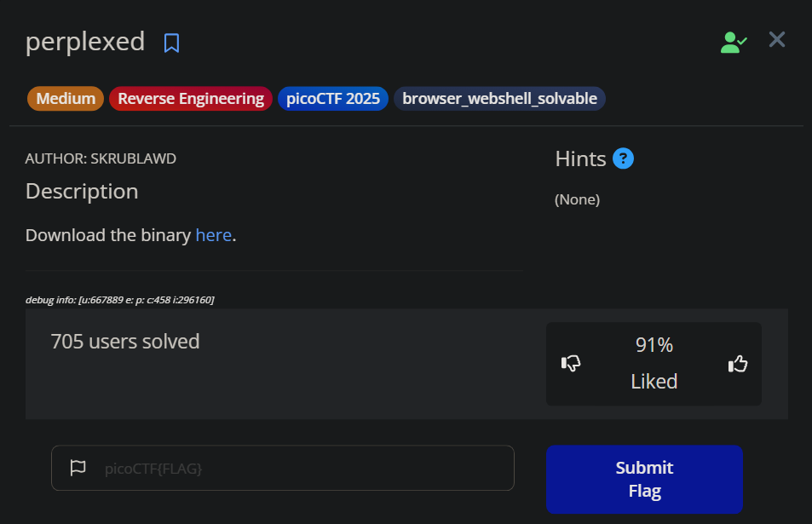
Task: Select the picoCTF 2025 event tag
Action: [x=332, y=98]
